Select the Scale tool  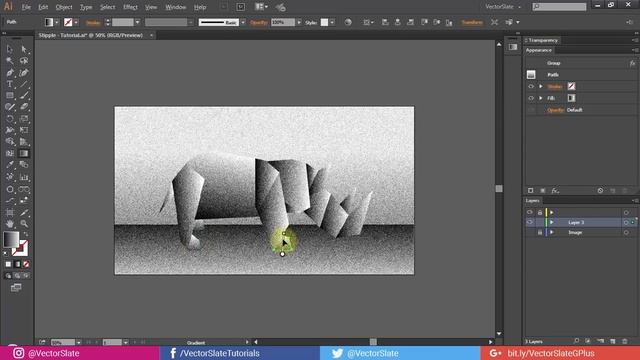[24, 119]
